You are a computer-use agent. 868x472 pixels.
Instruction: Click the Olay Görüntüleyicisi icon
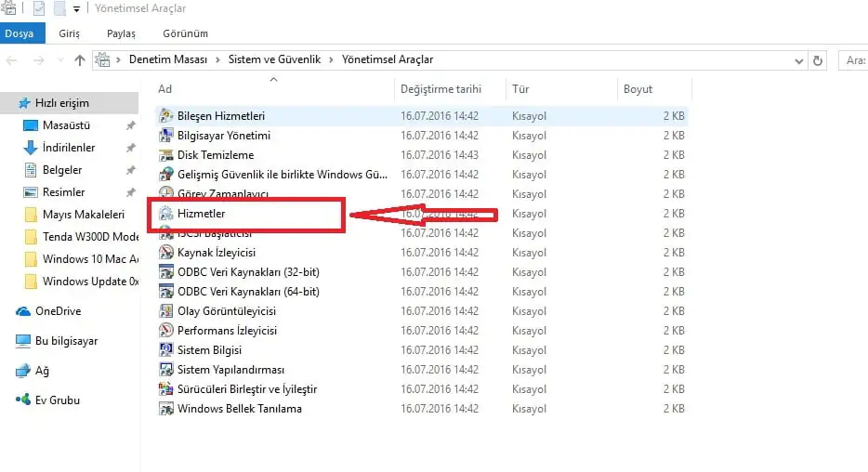[x=166, y=311]
